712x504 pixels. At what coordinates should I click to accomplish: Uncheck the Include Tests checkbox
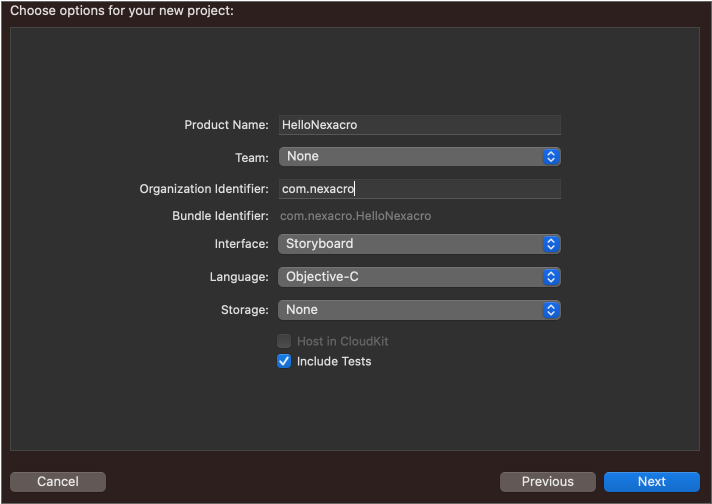tap(284, 361)
